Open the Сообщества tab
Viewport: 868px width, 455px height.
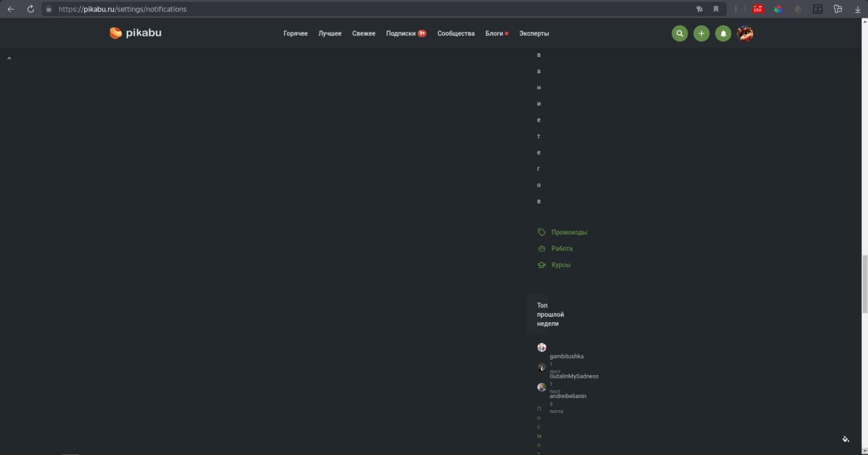tap(456, 33)
